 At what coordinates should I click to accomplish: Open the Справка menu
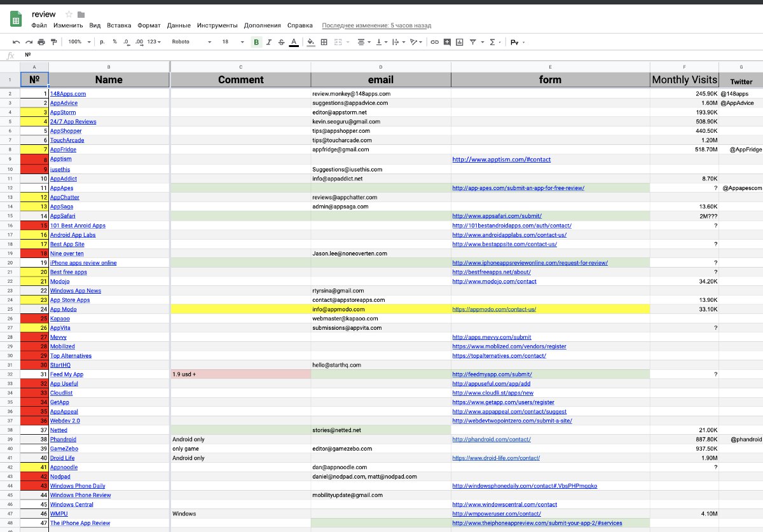point(300,25)
